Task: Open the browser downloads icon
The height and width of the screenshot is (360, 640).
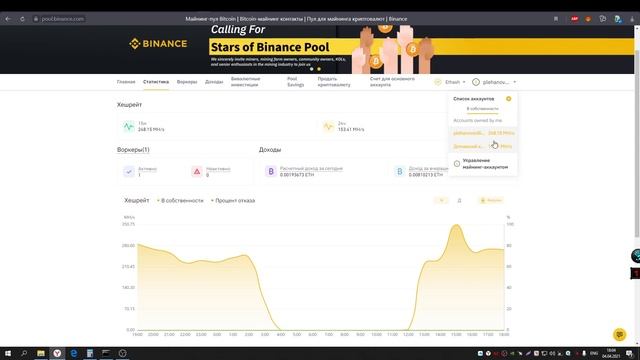Action: [x=632, y=19]
